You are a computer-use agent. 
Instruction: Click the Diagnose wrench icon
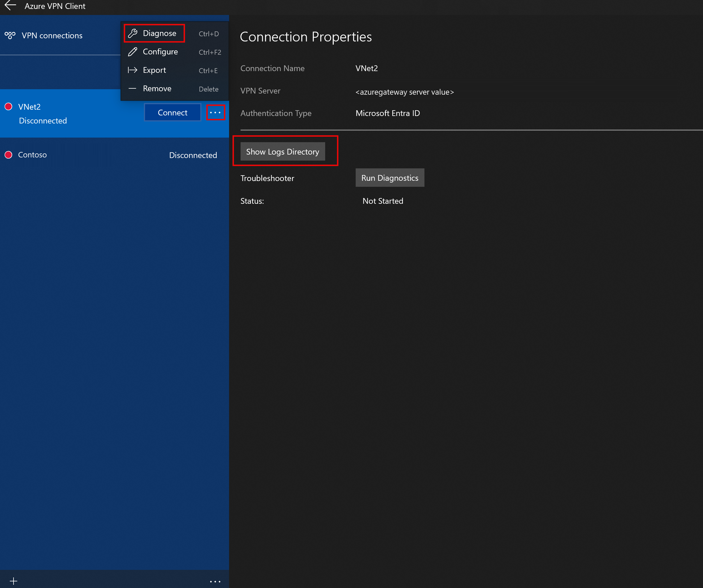click(x=133, y=33)
